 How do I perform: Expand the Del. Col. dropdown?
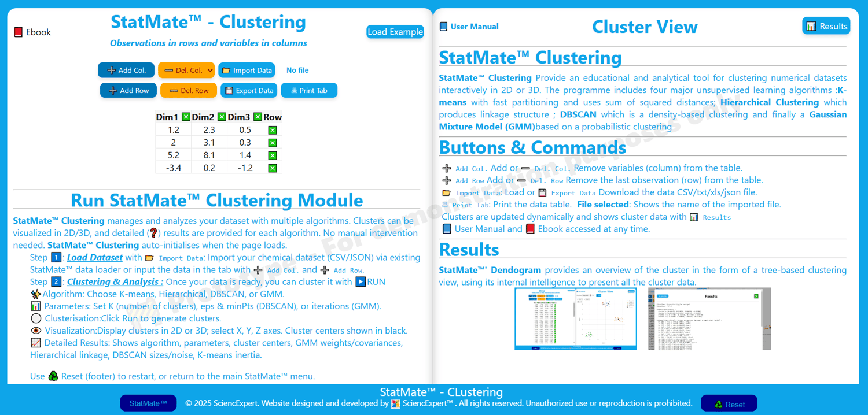point(186,70)
